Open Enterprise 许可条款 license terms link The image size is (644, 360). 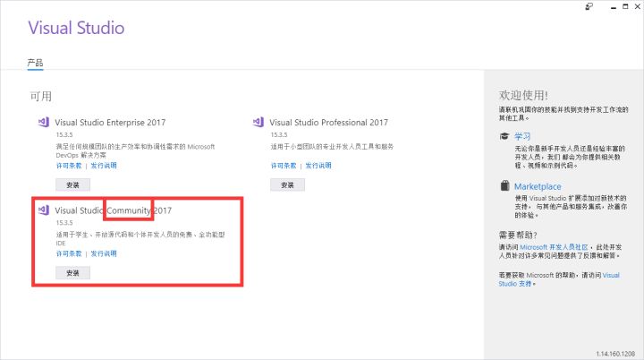click(69, 166)
